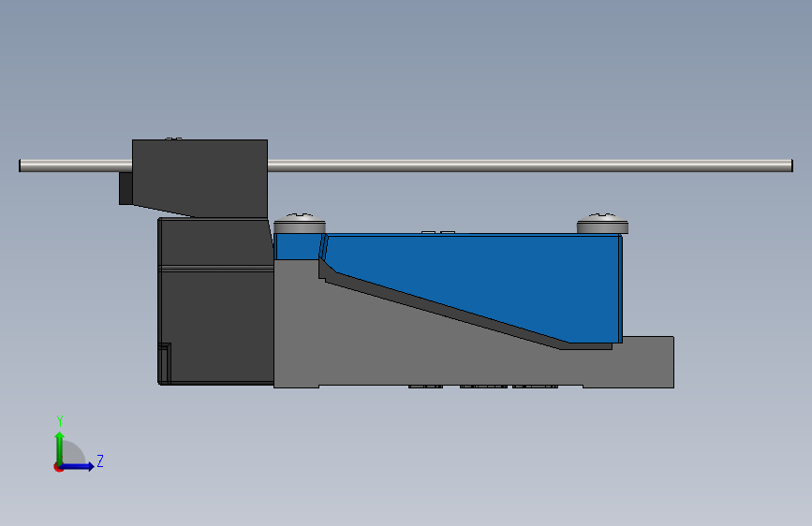Click the "Y" axis label

pos(60,421)
